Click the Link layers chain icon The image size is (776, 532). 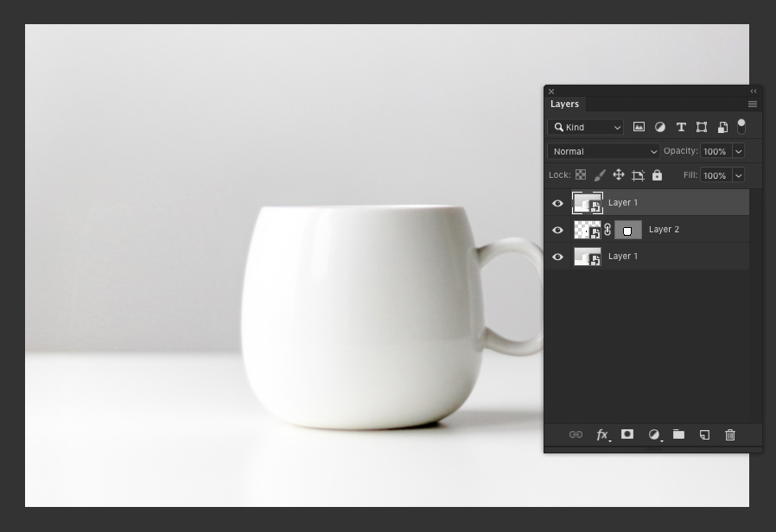click(x=576, y=434)
